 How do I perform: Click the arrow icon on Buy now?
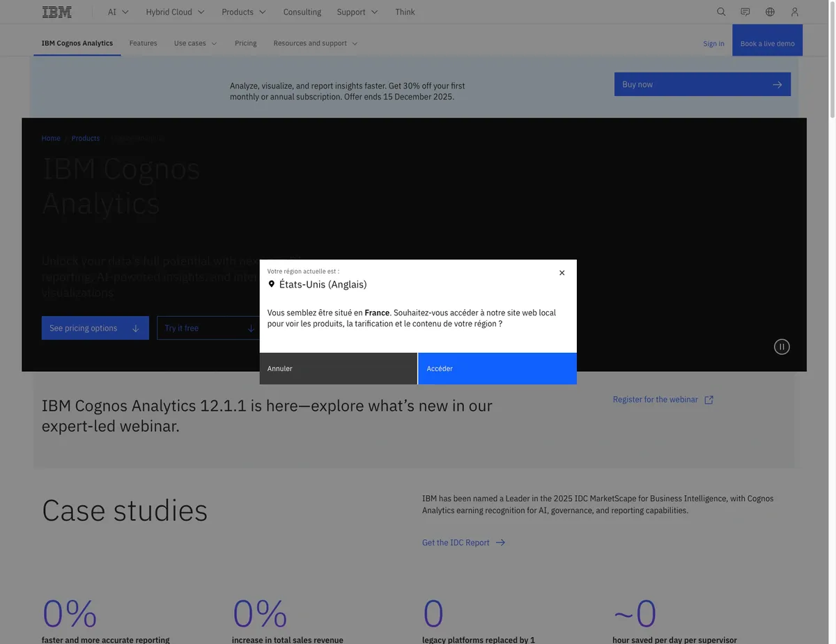click(777, 85)
